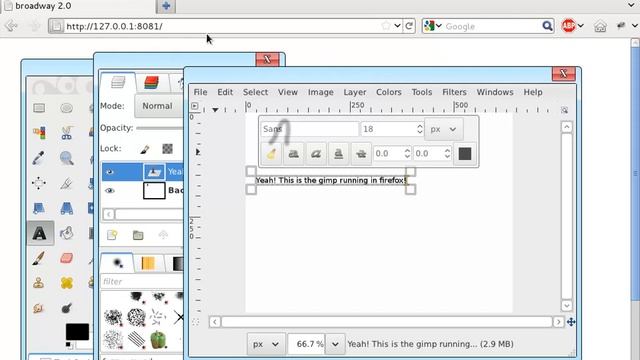The image size is (640, 360).
Task: Toggle Quick Mask at canvas bottom-left
Action: pos(196,322)
